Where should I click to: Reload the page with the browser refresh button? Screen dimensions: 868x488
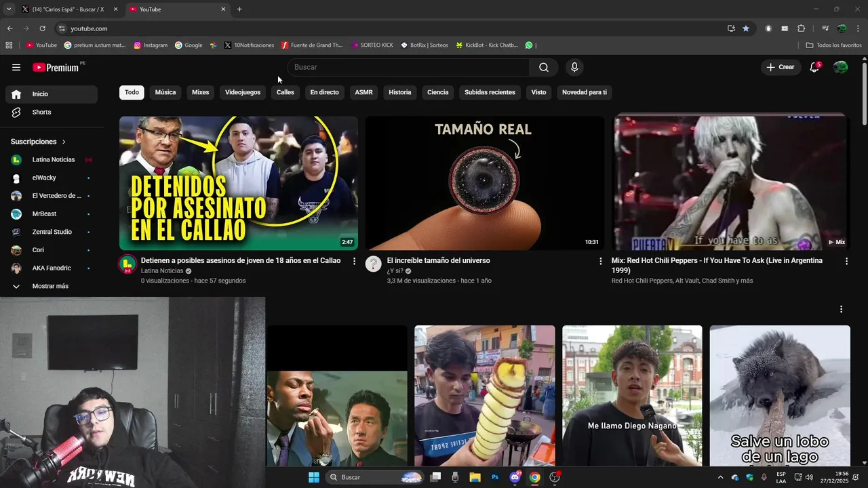coord(42,28)
